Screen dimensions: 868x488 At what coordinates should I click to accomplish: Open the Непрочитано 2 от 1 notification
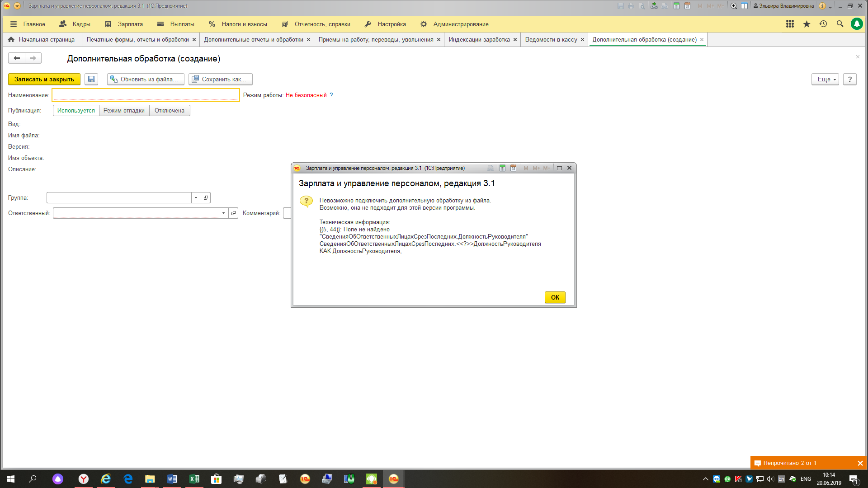[x=789, y=463]
